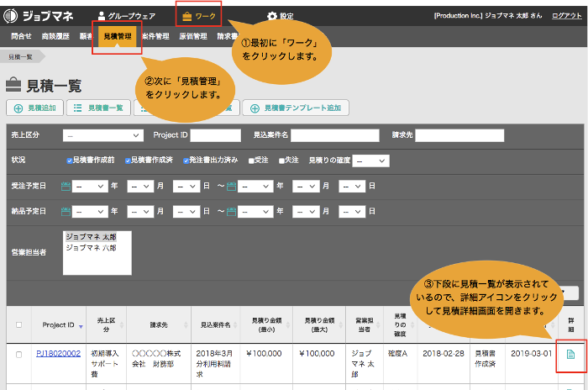Uncheck the 見積書作成済 checkbox
588x390 pixels.
128,161
